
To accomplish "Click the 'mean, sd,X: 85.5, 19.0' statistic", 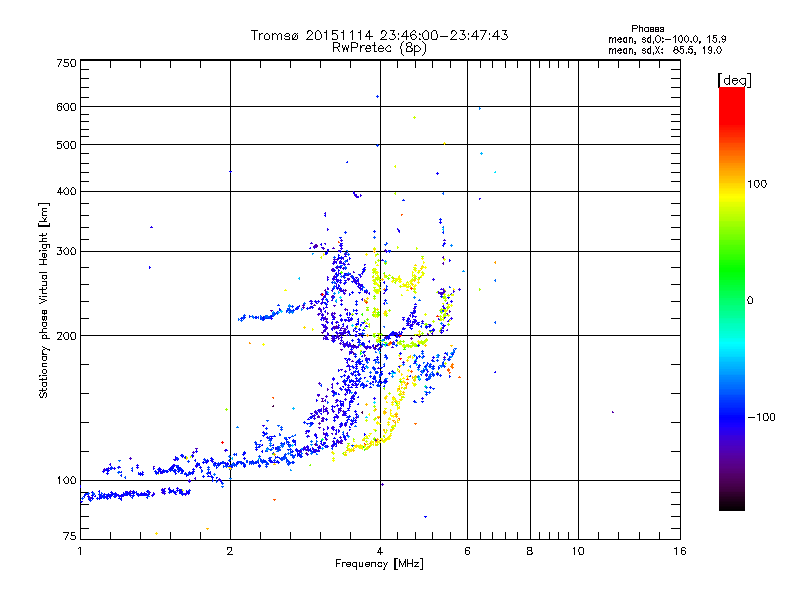I will (x=665, y=50).
